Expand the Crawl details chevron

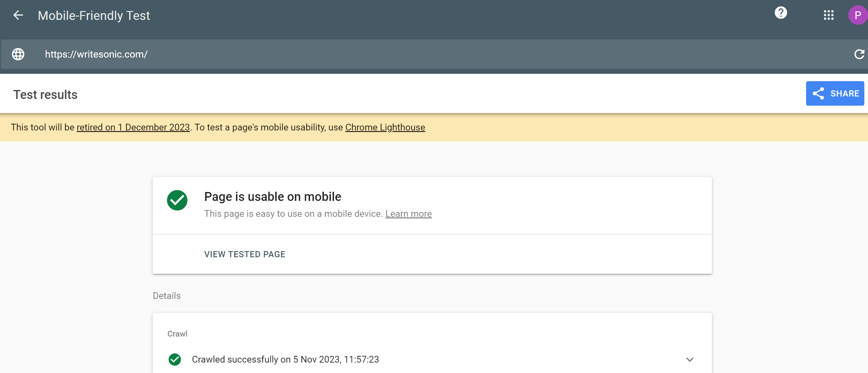pyautogui.click(x=690, y=359)
